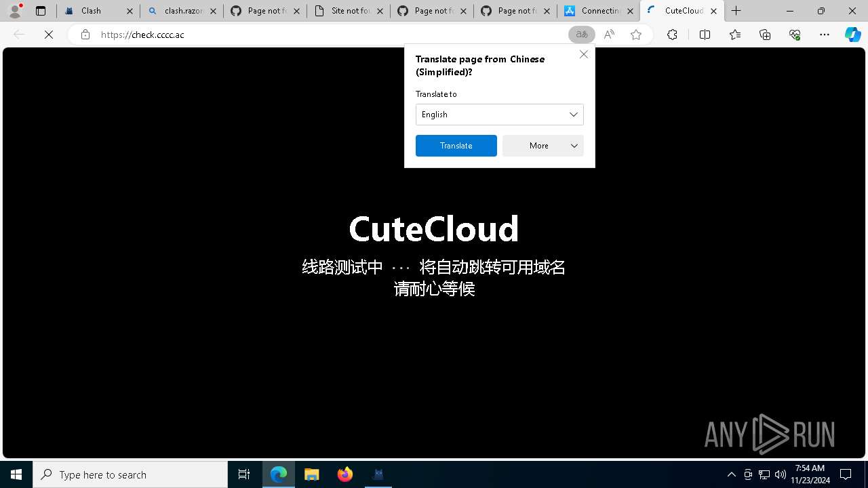This screenshot has height=488, width=868.
Task: Open Favorites list icon
Action: (735, 35)
